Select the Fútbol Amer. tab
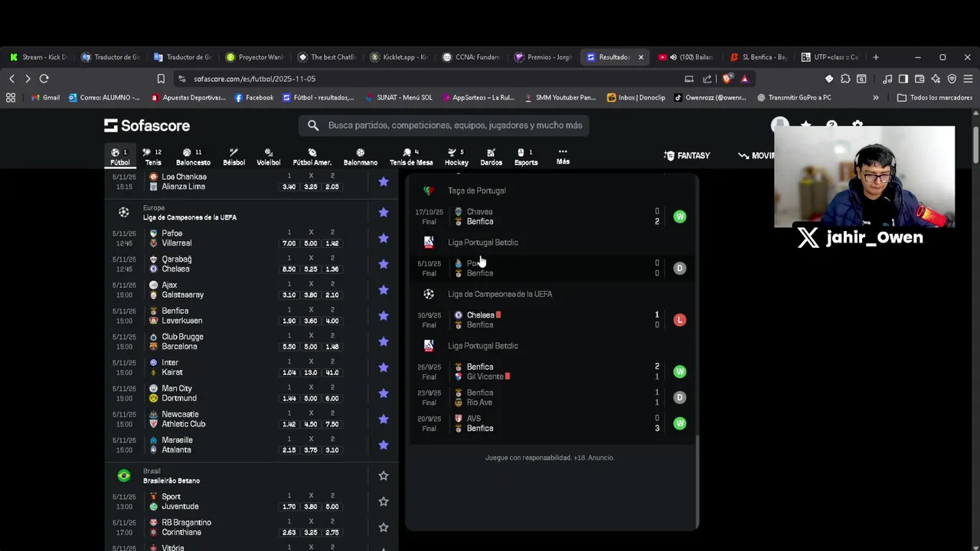Viewport: 980px width, 551px height. 312,157
